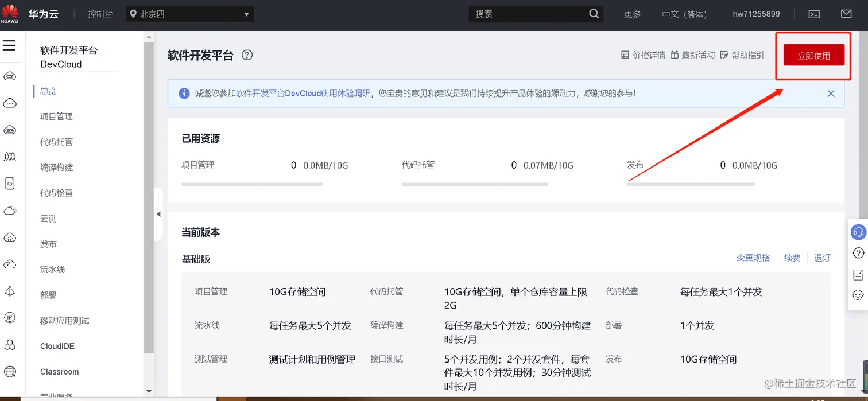Image resolution: width=868 pixels, height=401 pixels.
Task: Click the 代码托管 usage progress bar
Action: click(x=475, y=184)
